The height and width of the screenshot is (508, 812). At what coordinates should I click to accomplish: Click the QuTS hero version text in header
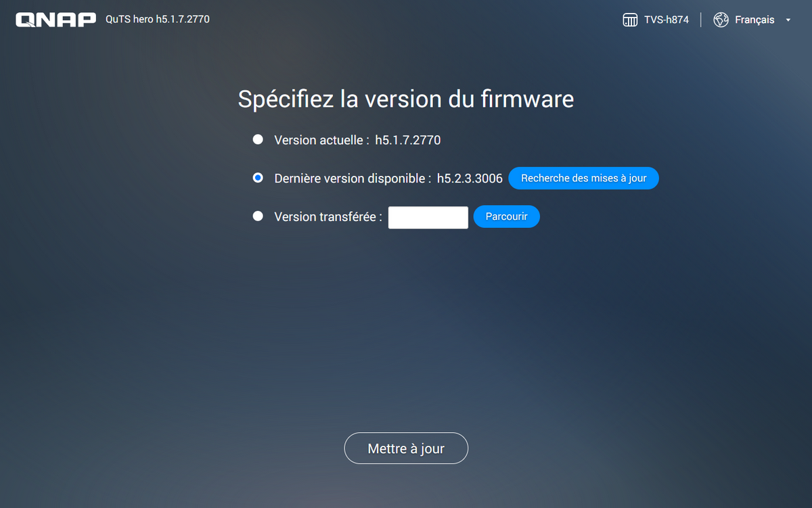point(158,20)
